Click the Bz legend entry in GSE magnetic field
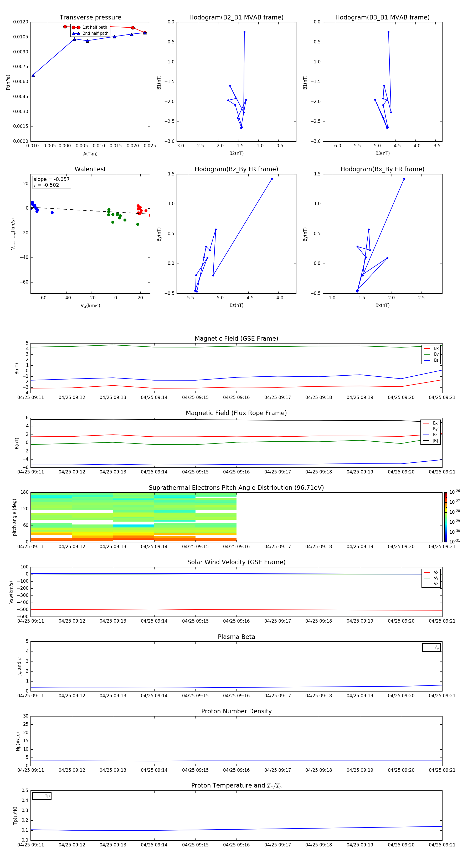The height and width of the screenshot is (868, 473). click(x=431, y=360)
